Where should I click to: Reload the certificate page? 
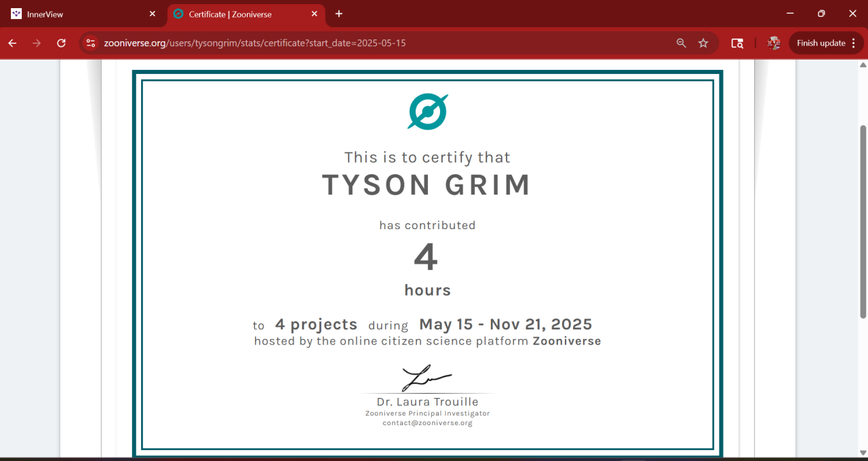click(x=61, y=43)
